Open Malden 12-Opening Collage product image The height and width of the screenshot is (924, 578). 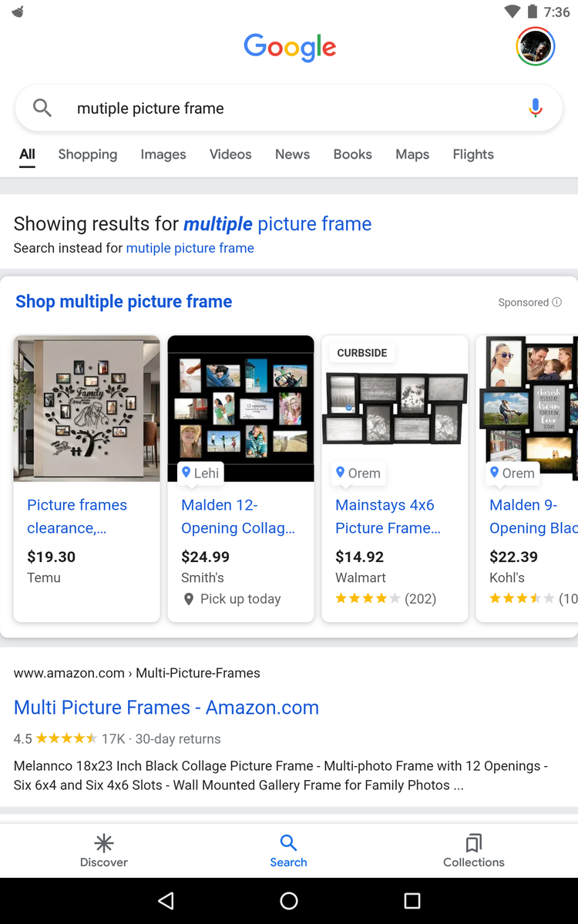[240, 409]
